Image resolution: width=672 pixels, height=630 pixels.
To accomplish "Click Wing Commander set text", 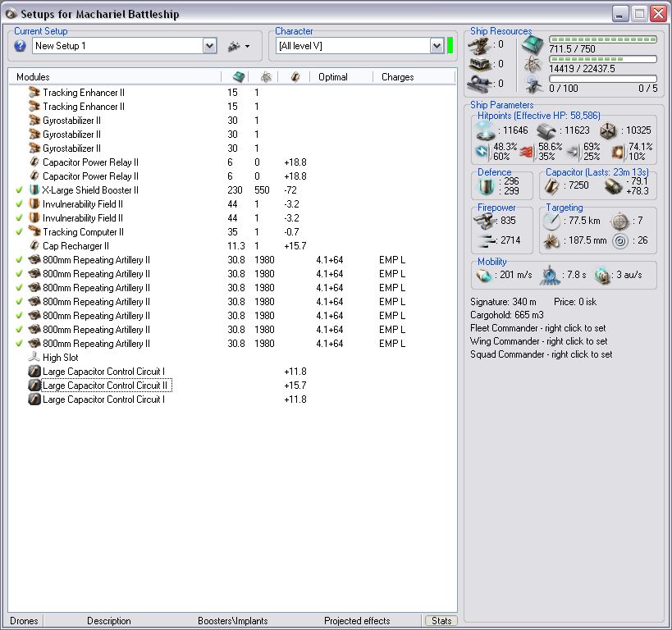I will (x=539, y=341).
